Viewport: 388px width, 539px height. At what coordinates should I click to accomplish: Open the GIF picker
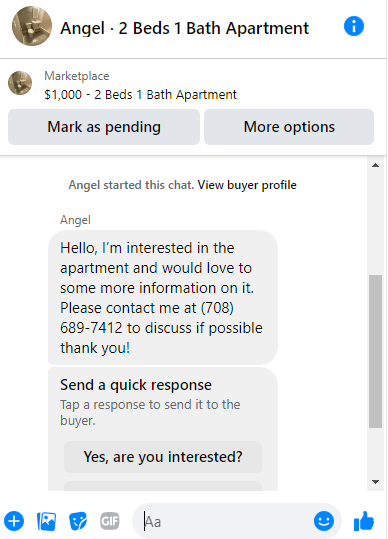pyautogui.click(x=110, y=521)
